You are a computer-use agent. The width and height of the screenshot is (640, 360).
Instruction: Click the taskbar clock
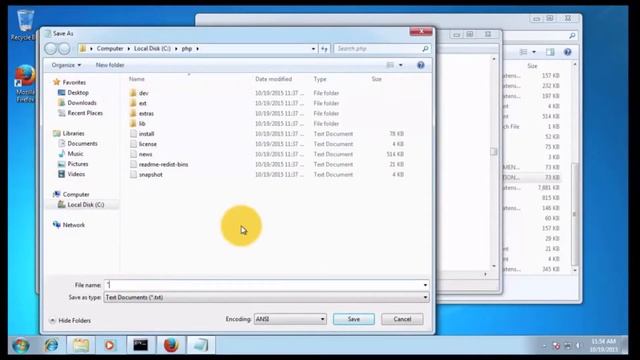click(603, 345)
